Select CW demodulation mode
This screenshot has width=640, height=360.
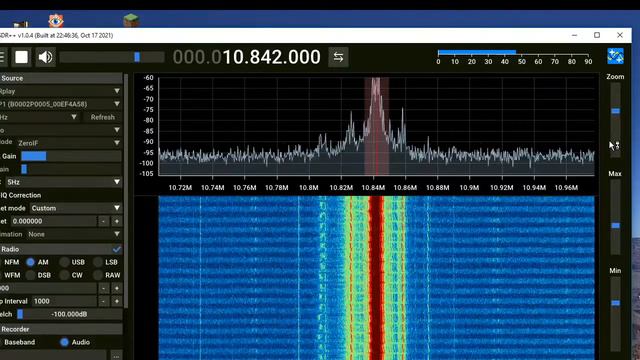(71, 275)
